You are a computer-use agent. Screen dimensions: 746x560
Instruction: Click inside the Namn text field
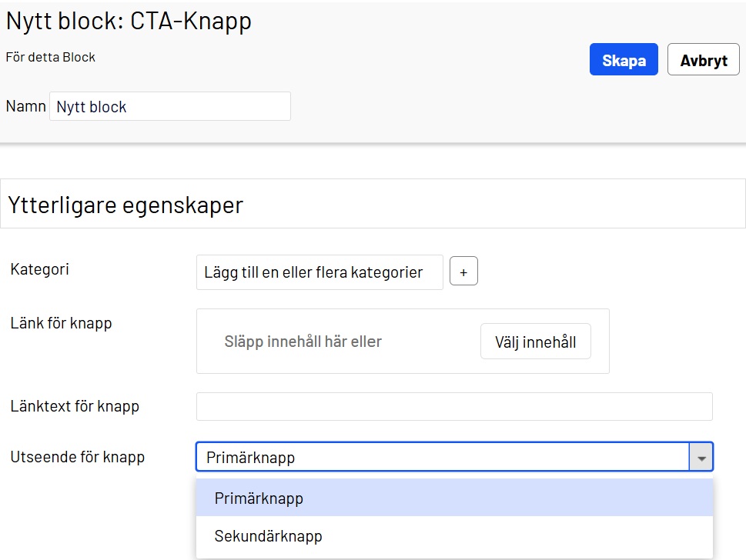(169, 106)
